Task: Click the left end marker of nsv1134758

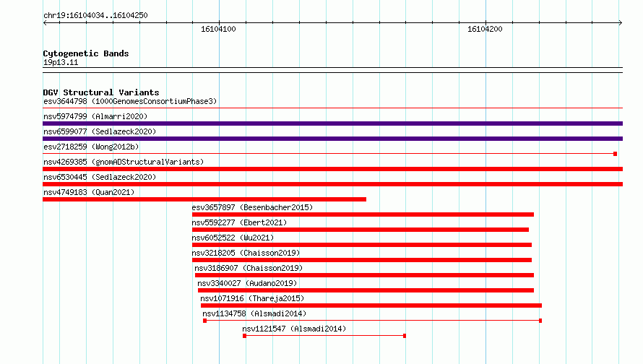Action: 204,321
